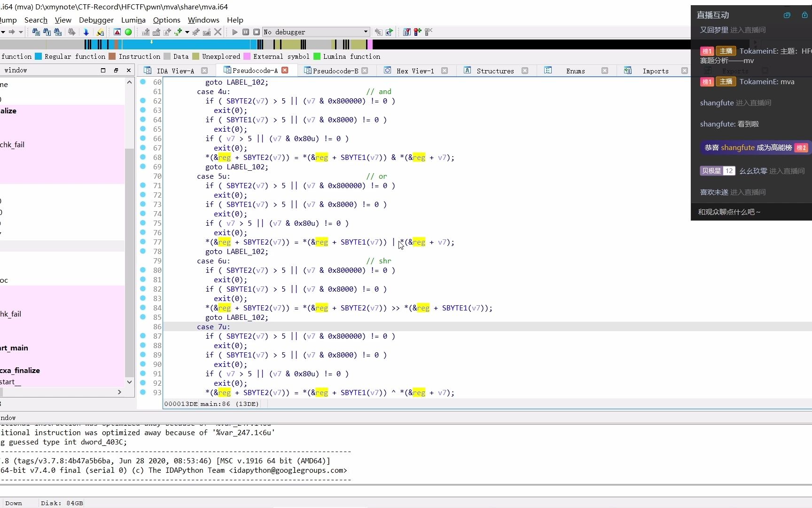
Task: Click functions window horizontal scroll-right arrow
Action: (x=119, y=392)
